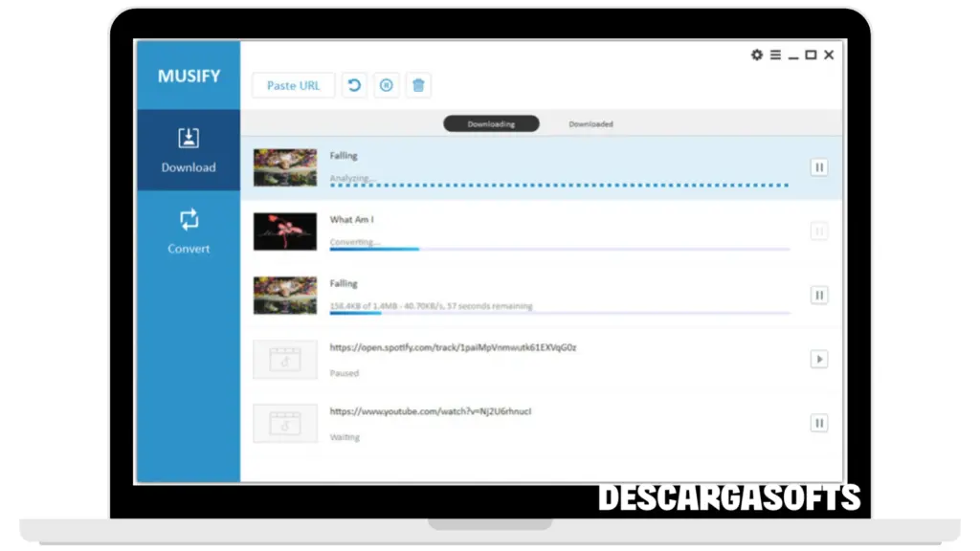980x551 pixels.
Task: Click the What Am I converting progress bar
Action: coord(560,249)
